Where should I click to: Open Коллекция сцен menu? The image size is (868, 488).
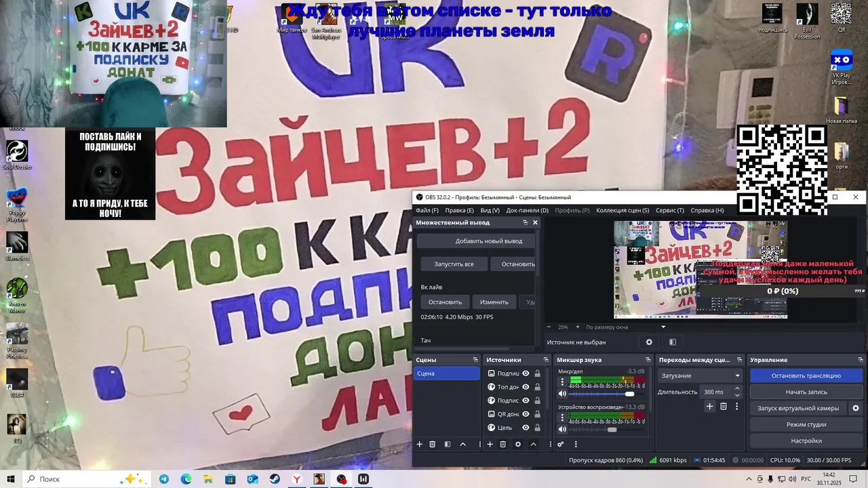pyautogui.click(x=623, y=210)
